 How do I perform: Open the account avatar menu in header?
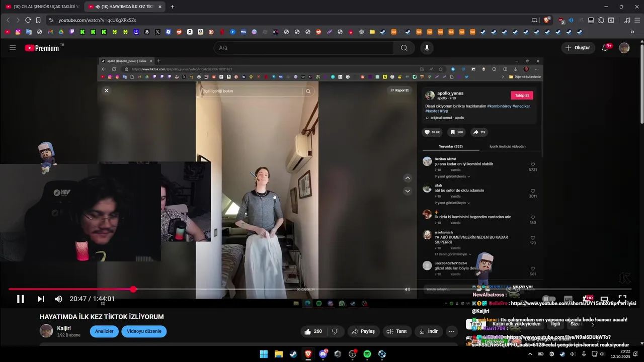pos(624,48)
